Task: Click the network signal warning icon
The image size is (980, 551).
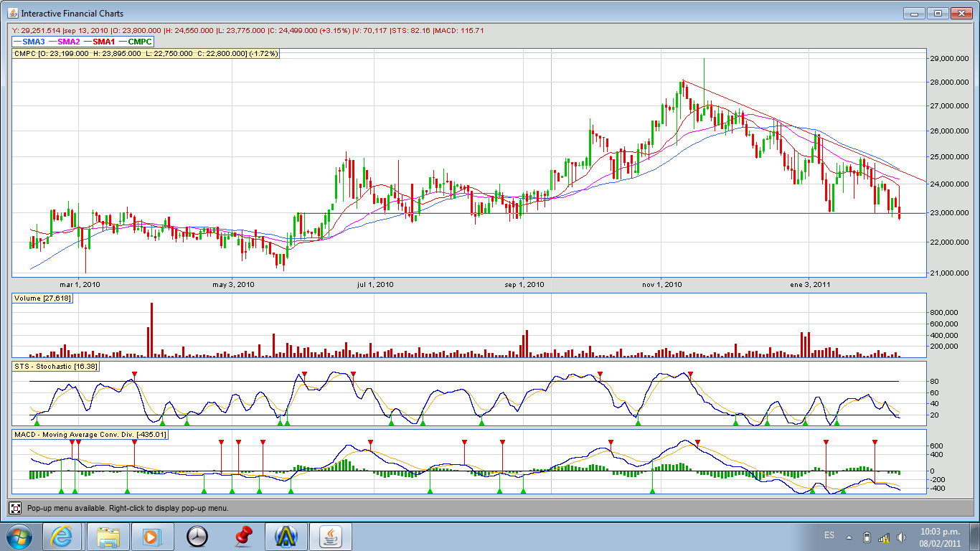Action: tap(883, 537)
